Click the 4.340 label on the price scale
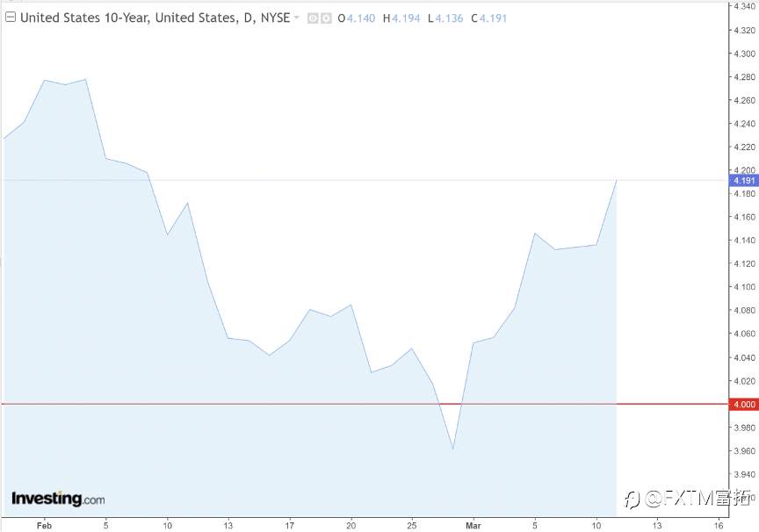The width and height of the screenshot is (759, 532). [741, 6]
